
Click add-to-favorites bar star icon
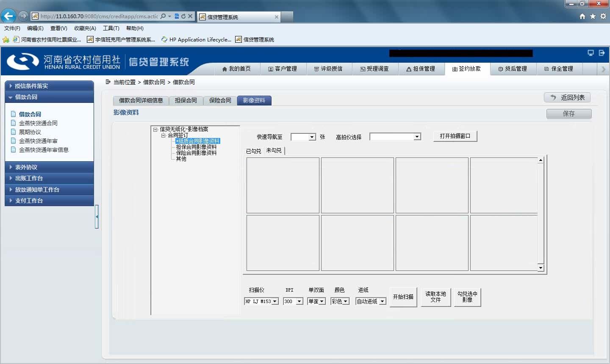tap(6, 39)
